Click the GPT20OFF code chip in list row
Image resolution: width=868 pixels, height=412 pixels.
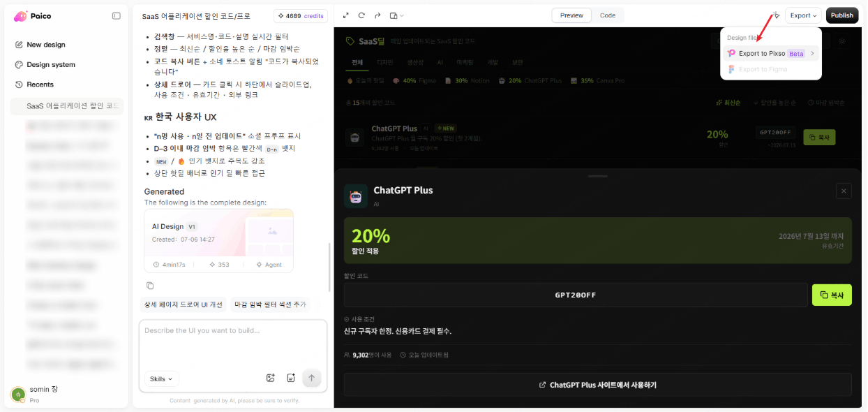(775, 133)
